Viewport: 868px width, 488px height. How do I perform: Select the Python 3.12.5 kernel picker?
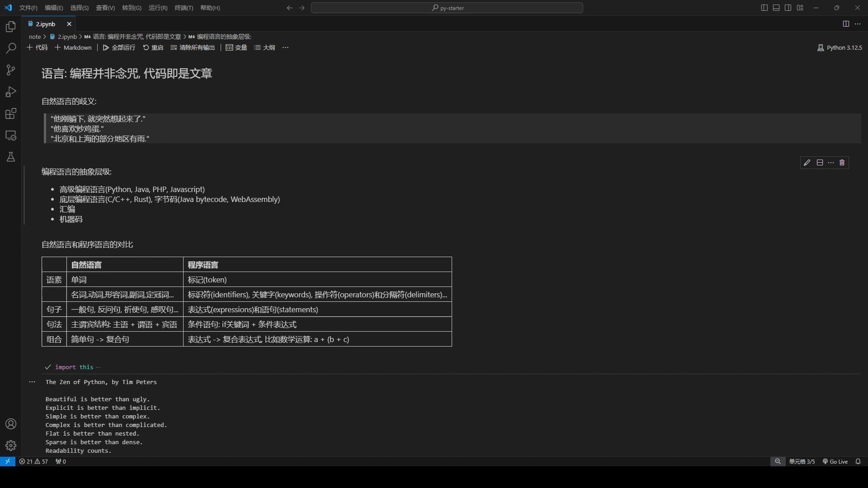pos(840,47)
